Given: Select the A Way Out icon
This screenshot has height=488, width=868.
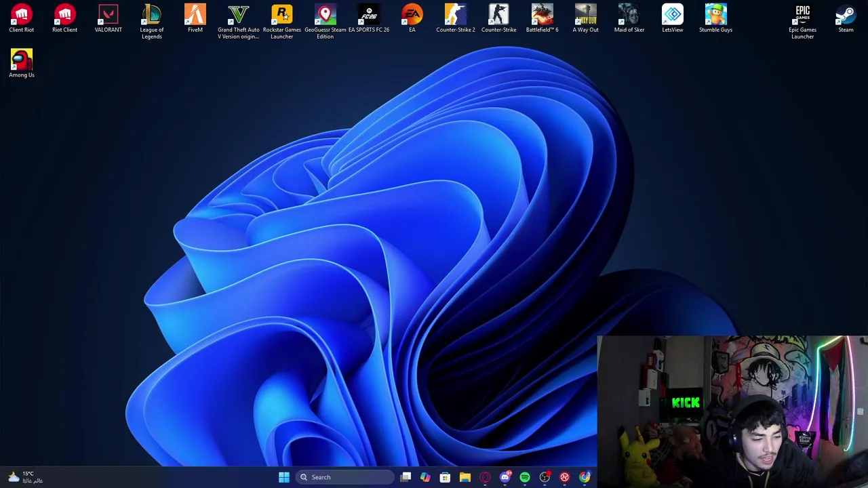Looking at the screenshot, I should coord(586,18).
